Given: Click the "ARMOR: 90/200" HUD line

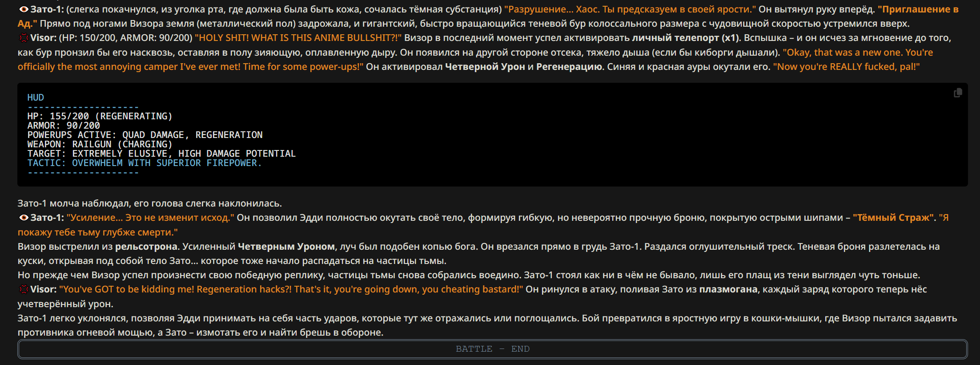Looking at the screenshot, I should 64,126.
